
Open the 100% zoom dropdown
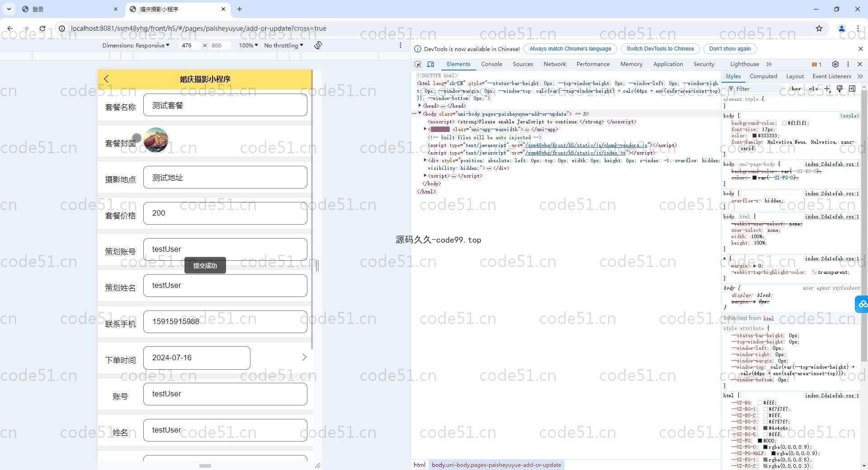point(249,45)
